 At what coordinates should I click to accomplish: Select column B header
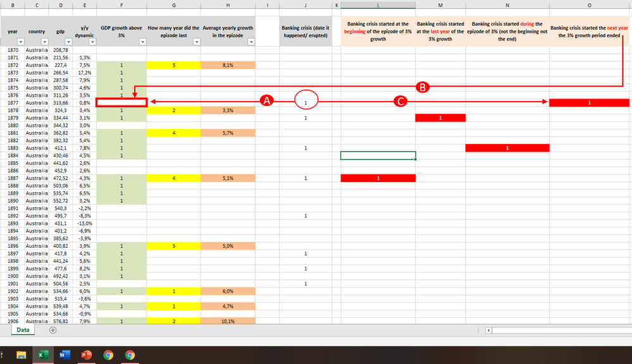coord(13,5)
